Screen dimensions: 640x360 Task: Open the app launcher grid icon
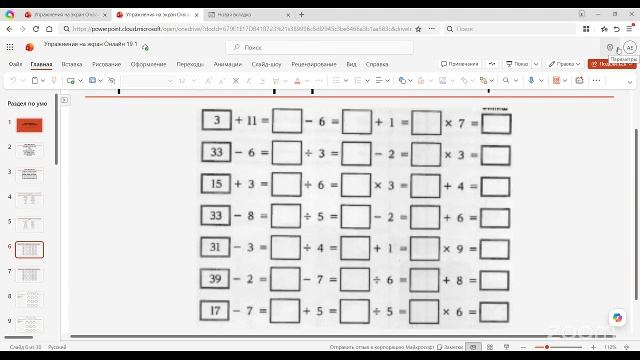(10, 47)
